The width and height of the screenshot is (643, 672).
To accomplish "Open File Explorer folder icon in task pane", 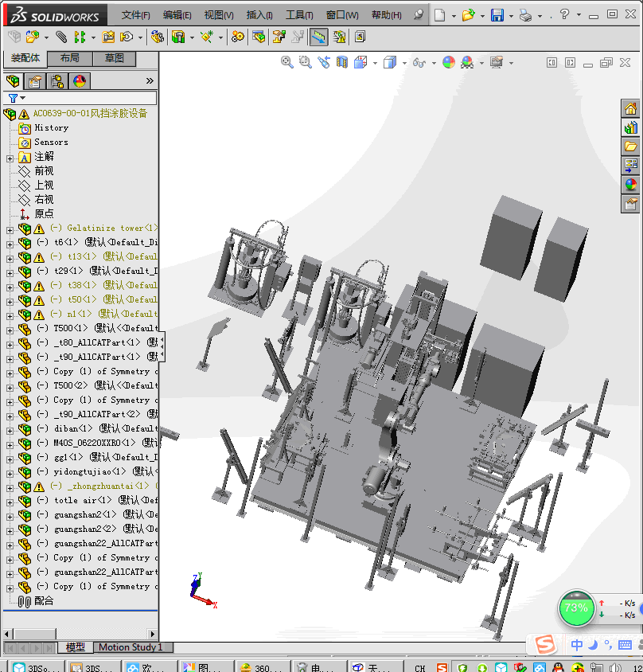I will 630,147.
